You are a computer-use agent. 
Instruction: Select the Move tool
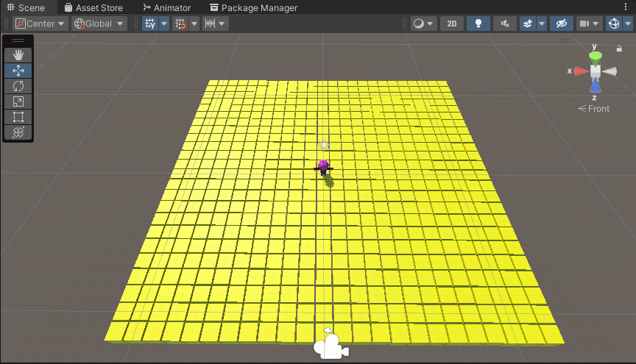tap(18, 71)
